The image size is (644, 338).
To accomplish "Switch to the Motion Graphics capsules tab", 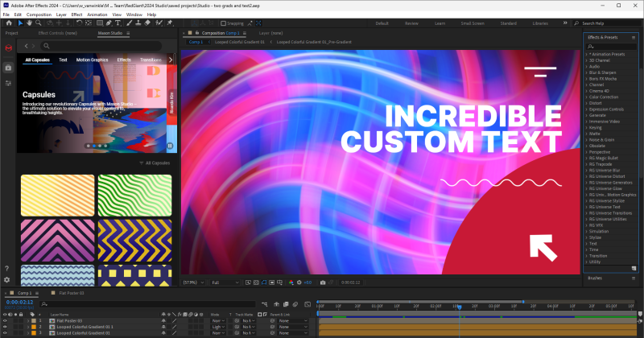I will [91, 60].
